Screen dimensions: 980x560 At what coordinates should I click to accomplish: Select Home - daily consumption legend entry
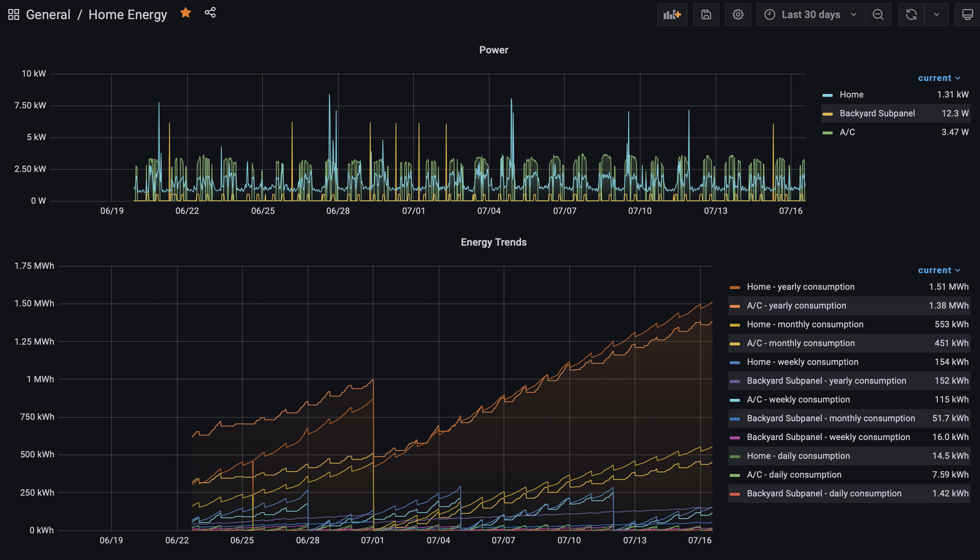(x=798, y=456)
